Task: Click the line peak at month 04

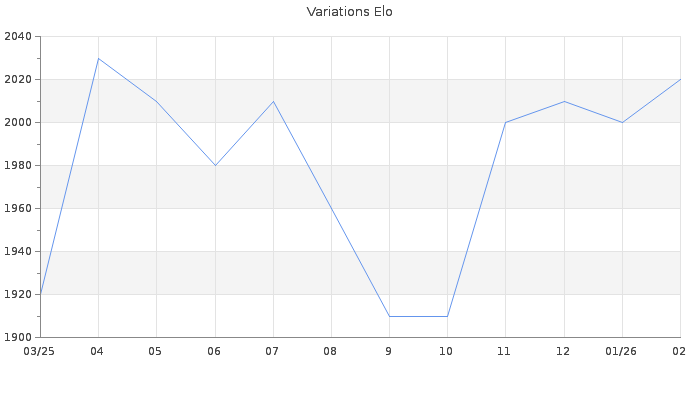Action: click(98, 58)
